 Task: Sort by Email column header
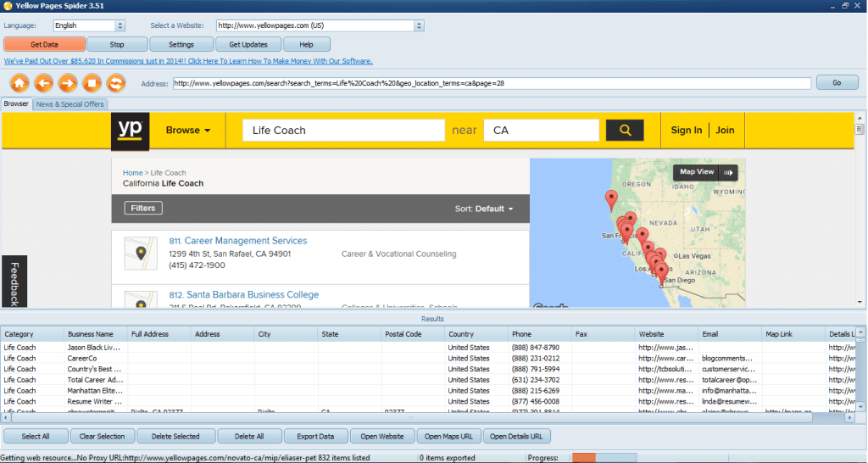(x=730, y=334)
